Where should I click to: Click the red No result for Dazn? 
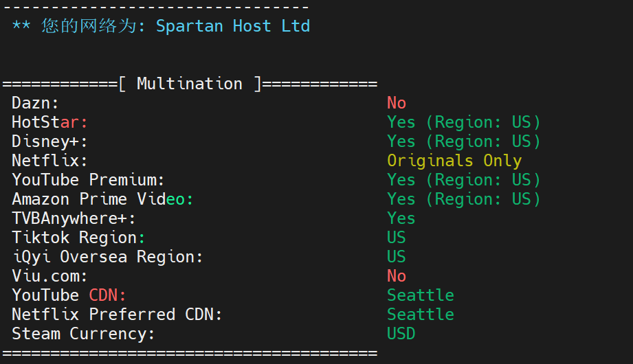pyautogui.click(x=397, y=103)
